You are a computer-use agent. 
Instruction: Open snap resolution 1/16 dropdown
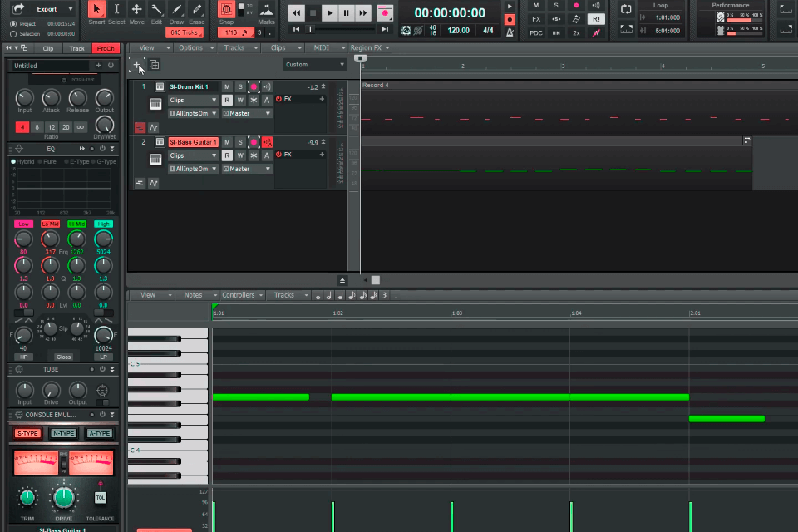coord(236,32)
